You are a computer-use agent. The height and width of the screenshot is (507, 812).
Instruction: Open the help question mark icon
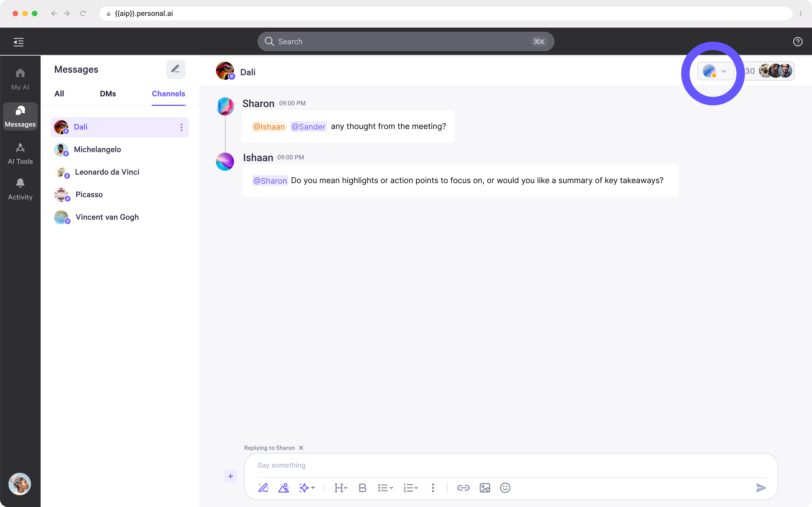click(x=798, y=41)
